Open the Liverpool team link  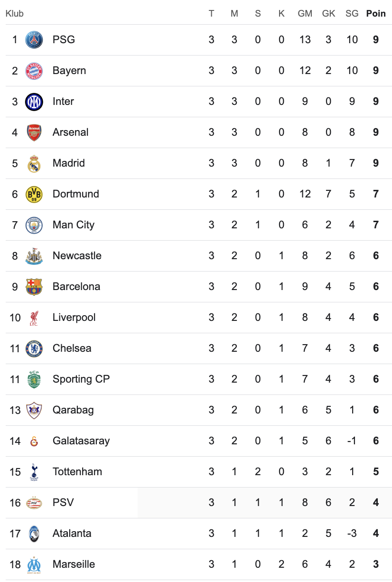[74, 318]
